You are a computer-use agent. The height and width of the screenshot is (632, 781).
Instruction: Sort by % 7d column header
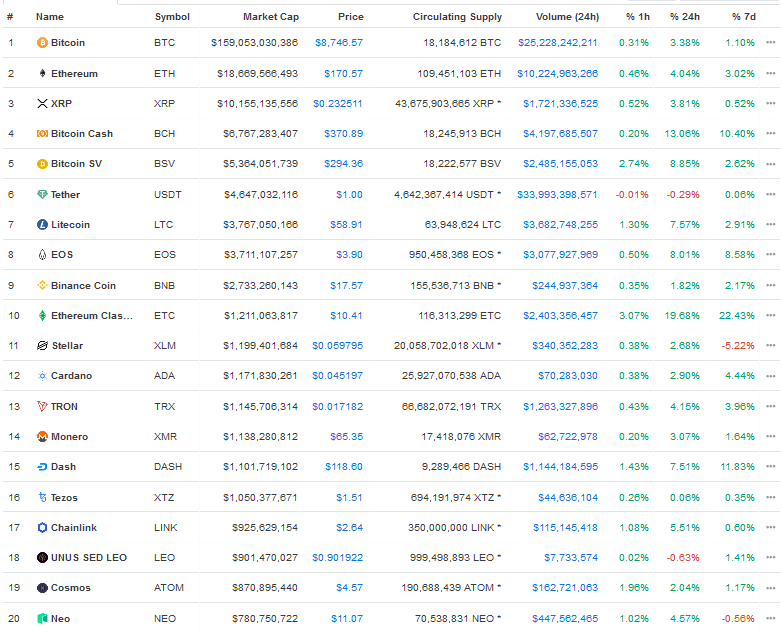pos(744,16)
